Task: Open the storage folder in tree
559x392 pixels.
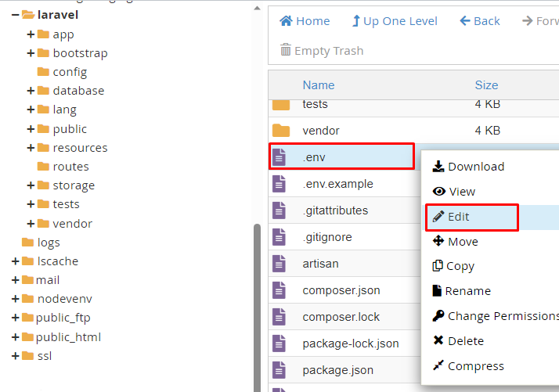Action: (x=66, y=185)
